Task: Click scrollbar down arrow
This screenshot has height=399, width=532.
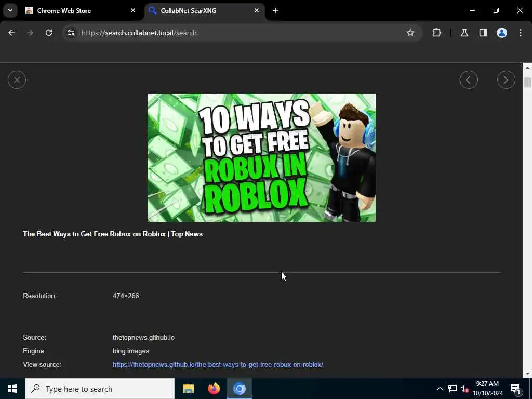Action: (x=527, y=374)
